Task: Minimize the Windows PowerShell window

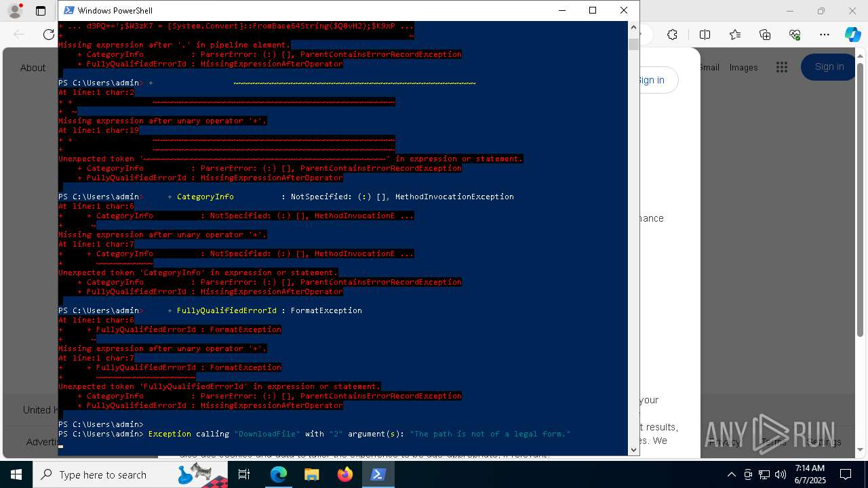Action: click(561, 10)
